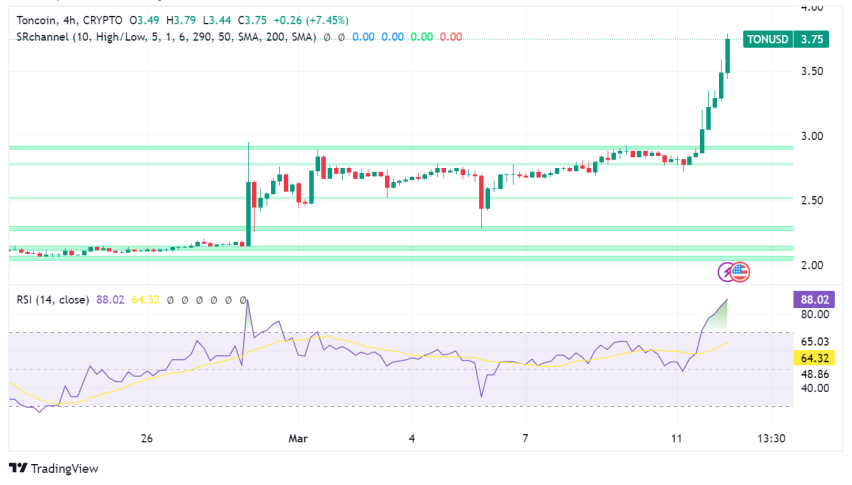Click the Mar label on the date axis

[x=299, y=439]
